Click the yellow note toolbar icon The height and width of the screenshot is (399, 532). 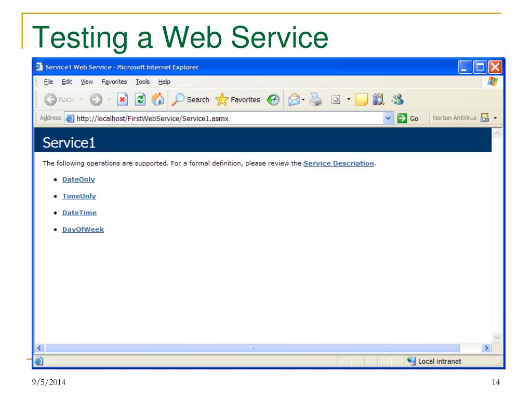point(362,100)
